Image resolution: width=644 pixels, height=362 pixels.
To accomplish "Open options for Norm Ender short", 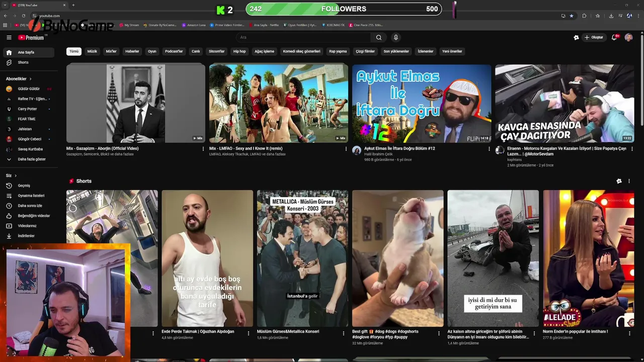I will tap(629, 333).
